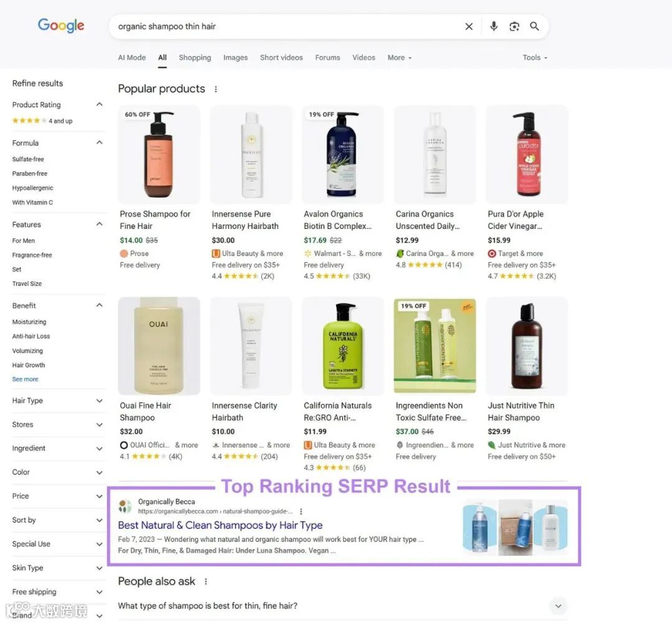The height and width of the screenshot is (623, 672).
Task: Select the Travel Size filter
Action: click(27, 284)
